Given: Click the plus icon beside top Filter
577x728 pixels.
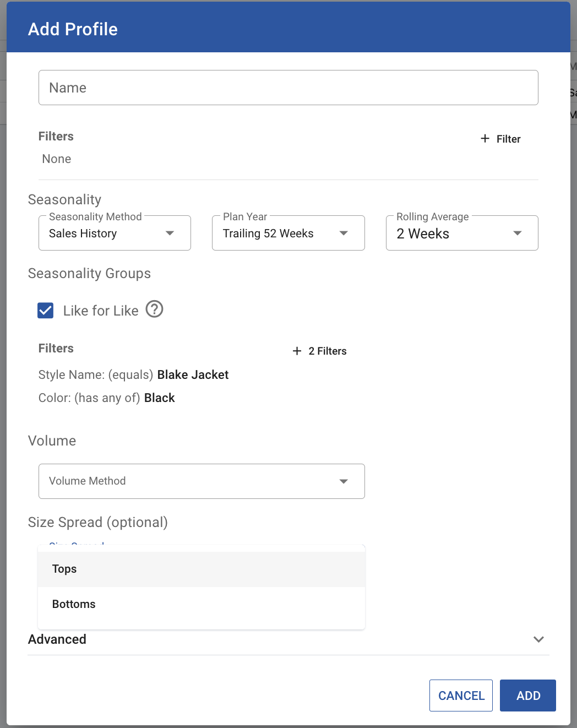Looking at the screenshot, I should coord(485,139).
